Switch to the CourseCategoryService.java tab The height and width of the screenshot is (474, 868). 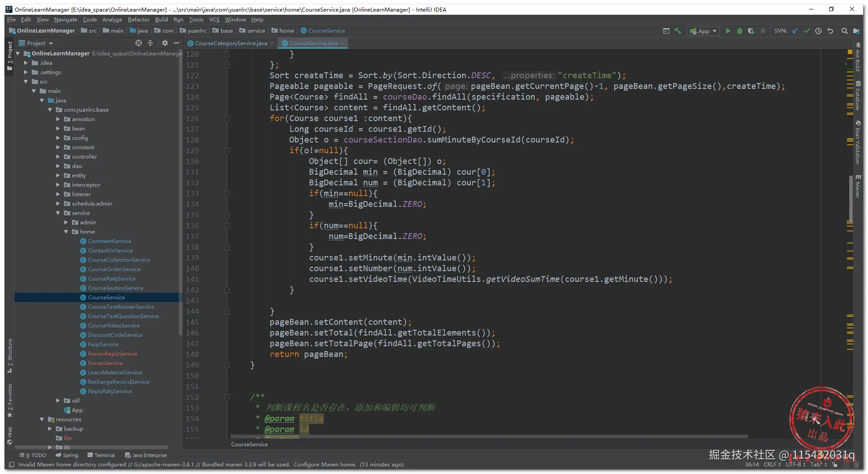tap(231, 43)
